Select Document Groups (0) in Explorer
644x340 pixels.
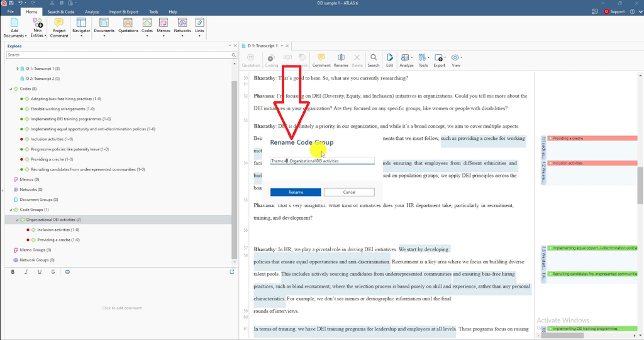38,200
